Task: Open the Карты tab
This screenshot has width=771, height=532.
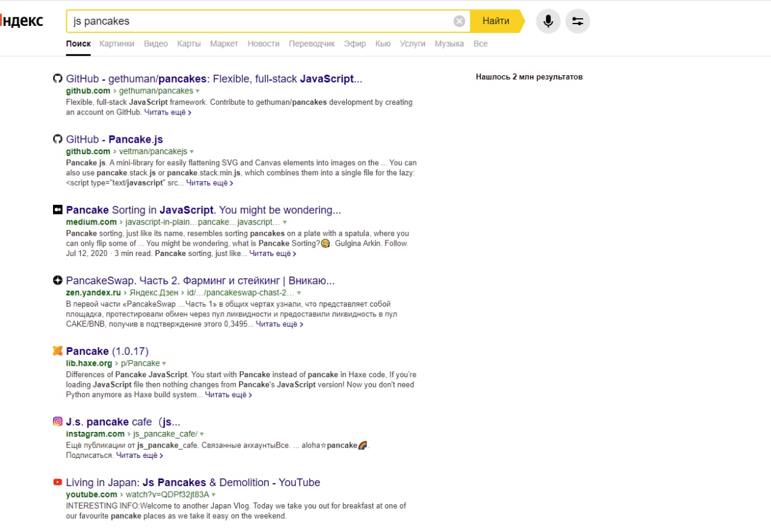Action: (189, 44)
